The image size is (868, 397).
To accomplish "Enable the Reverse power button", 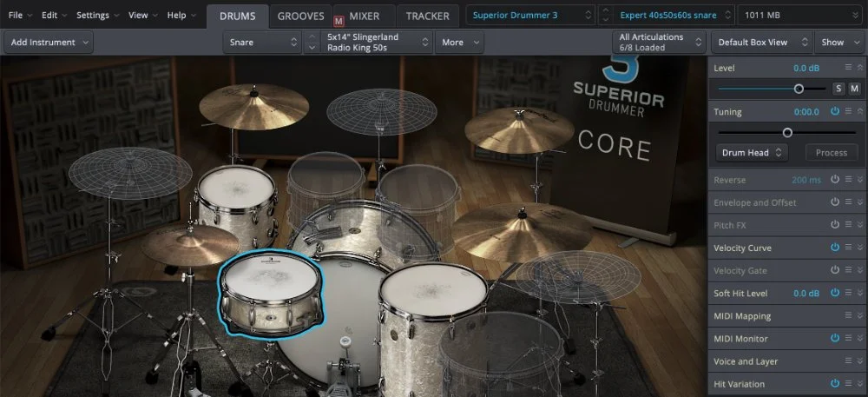I will [x=835, y=180].
